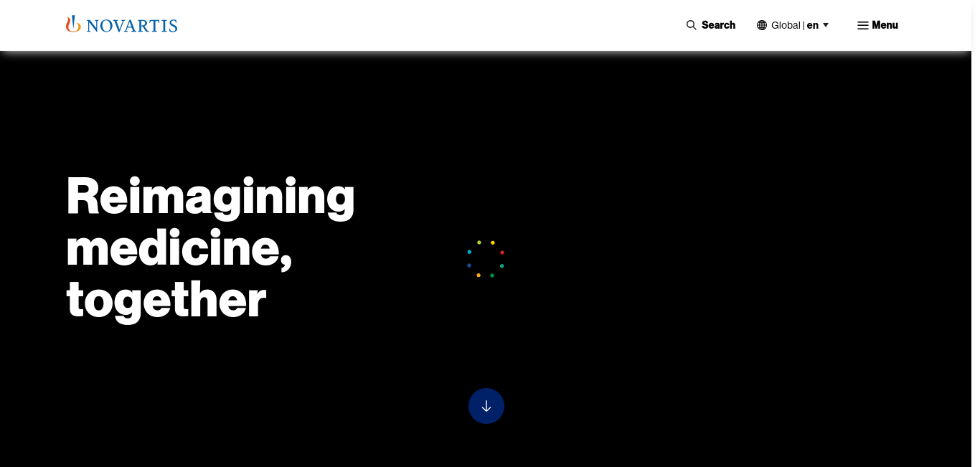Expand the Global en language dropdown
The height and width of the screenshot is (467, 980).
tap(793, 25)
